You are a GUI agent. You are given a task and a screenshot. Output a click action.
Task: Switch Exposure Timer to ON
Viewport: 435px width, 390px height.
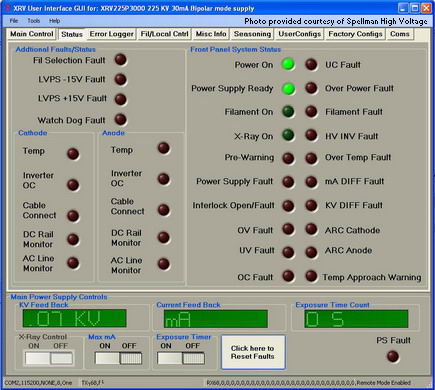click(169, 358)
